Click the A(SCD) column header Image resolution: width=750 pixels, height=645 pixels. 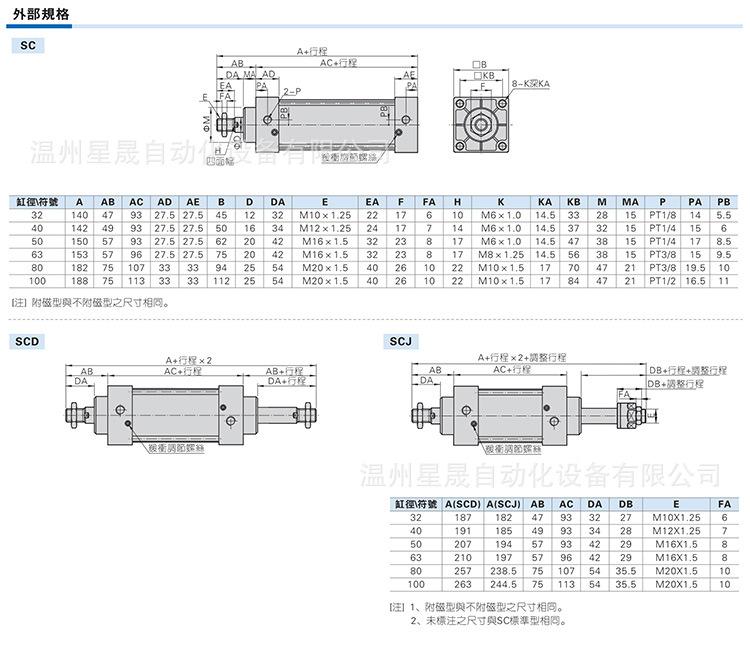coord(463,504)
